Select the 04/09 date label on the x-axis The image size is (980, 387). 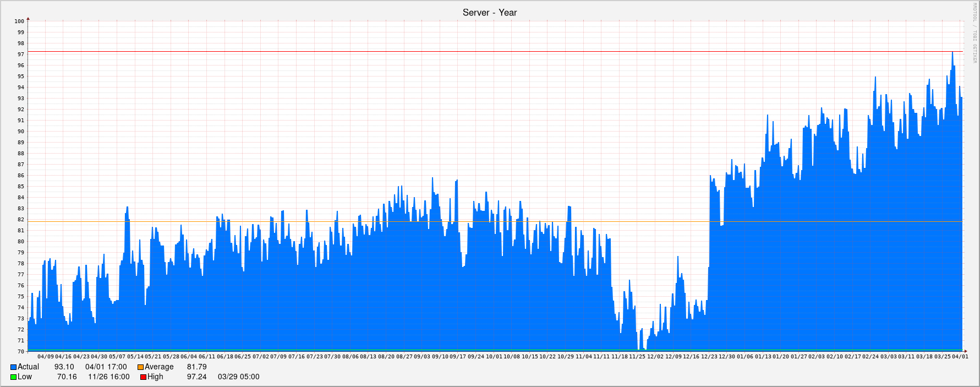tap(46, 357)
